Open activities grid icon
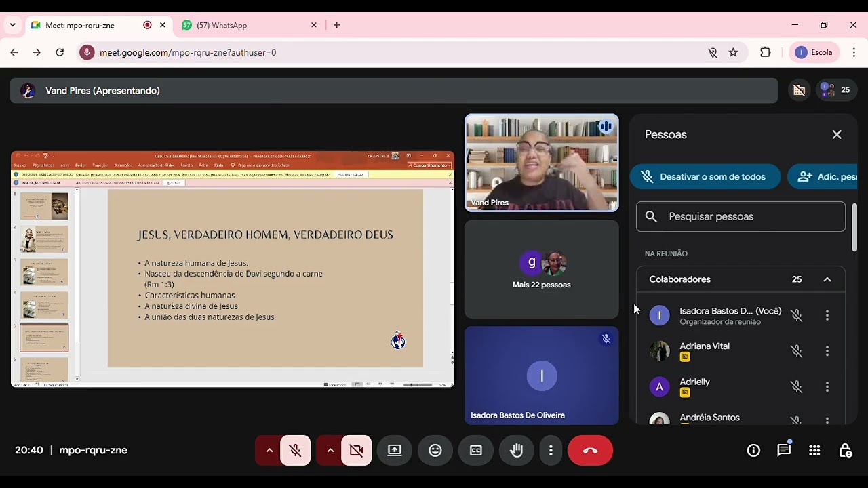Viewport: 868px width, 488px height. click(814, 450)
